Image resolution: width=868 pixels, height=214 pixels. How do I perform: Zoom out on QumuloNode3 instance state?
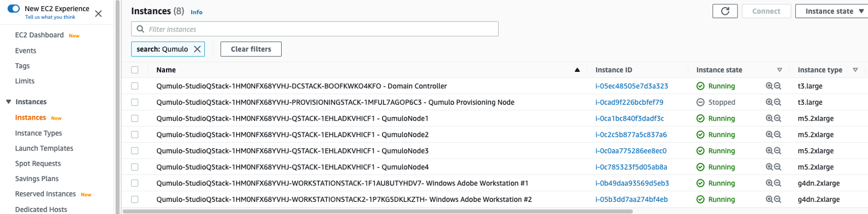pyautogui.click(x=778, y=151)
